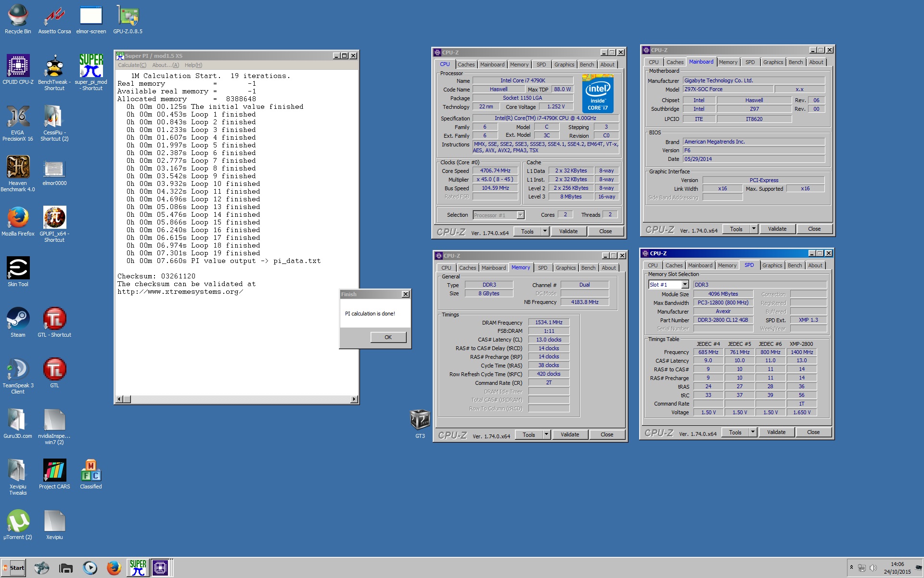Click Validate button in SPD window
924x578 pixels.
[776, 432]
